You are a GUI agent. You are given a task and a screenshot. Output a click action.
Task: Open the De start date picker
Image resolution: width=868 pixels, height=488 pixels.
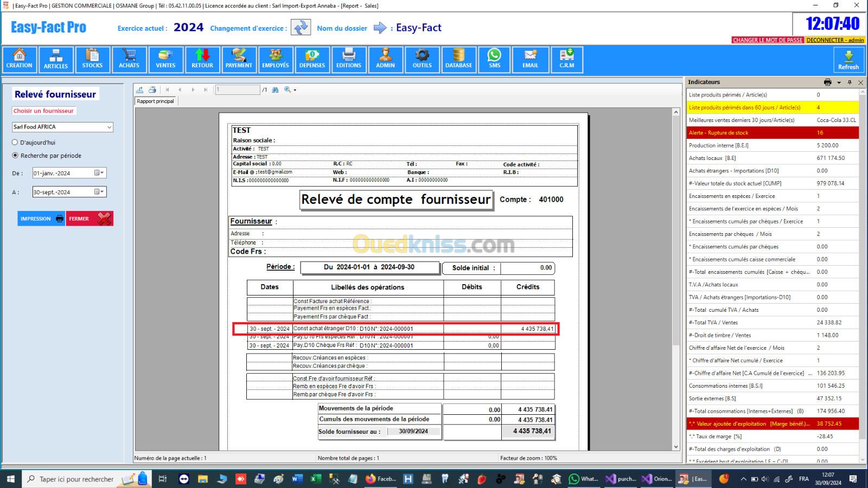point(99,173)
